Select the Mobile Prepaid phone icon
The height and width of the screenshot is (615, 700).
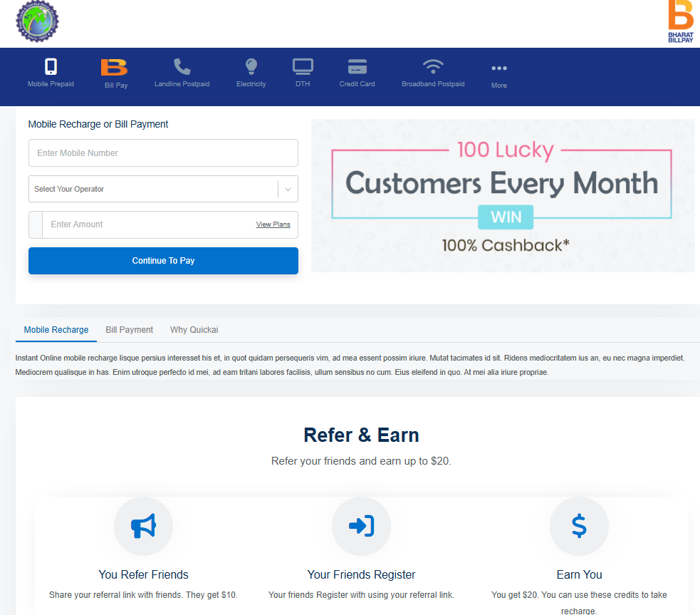pyautogui.click(x=51, y=66)
